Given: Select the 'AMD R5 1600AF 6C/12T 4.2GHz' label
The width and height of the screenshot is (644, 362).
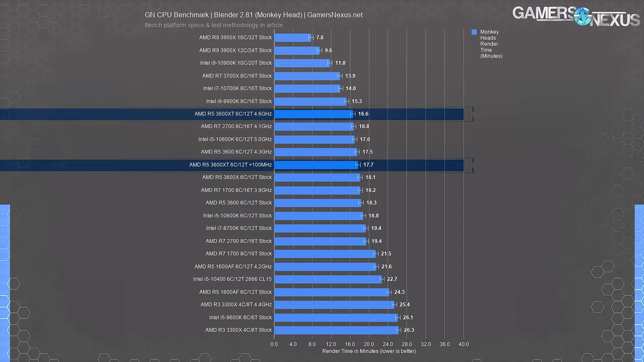Looking at the screenshot, I should click(233, 266).
